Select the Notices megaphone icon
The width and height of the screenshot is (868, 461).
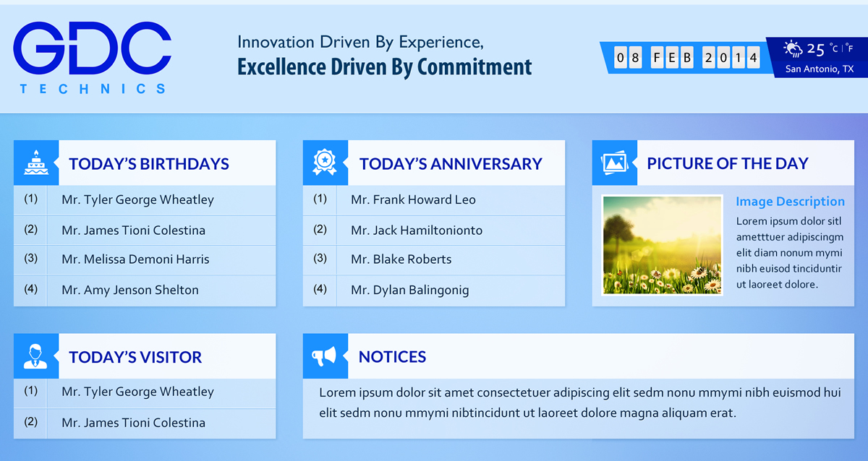coord(325,356)
